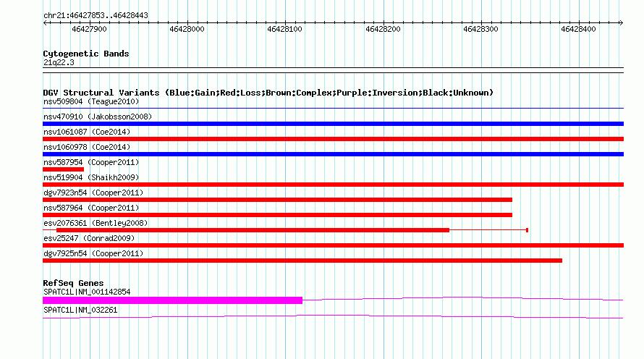
Task: Click the blue nsv1060978 gain bar
Action: coord(333,154)
